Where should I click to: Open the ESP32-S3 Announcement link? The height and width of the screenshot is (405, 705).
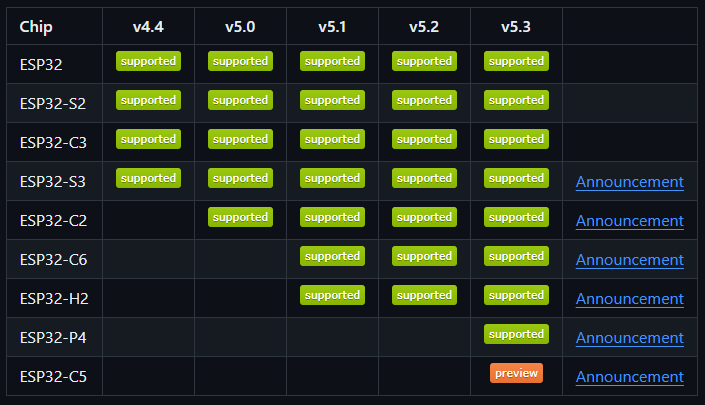tap(629, 182)
